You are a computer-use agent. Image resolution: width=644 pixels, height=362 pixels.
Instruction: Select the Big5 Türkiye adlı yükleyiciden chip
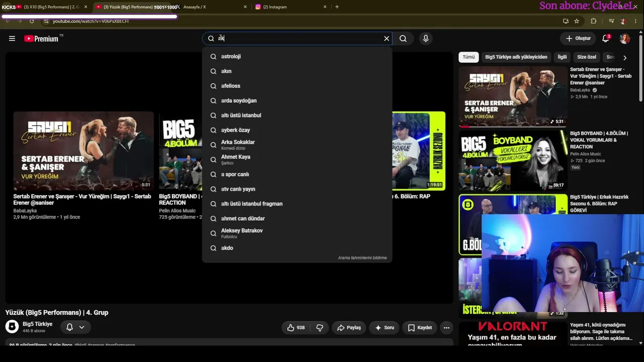(x=516, y=57)
